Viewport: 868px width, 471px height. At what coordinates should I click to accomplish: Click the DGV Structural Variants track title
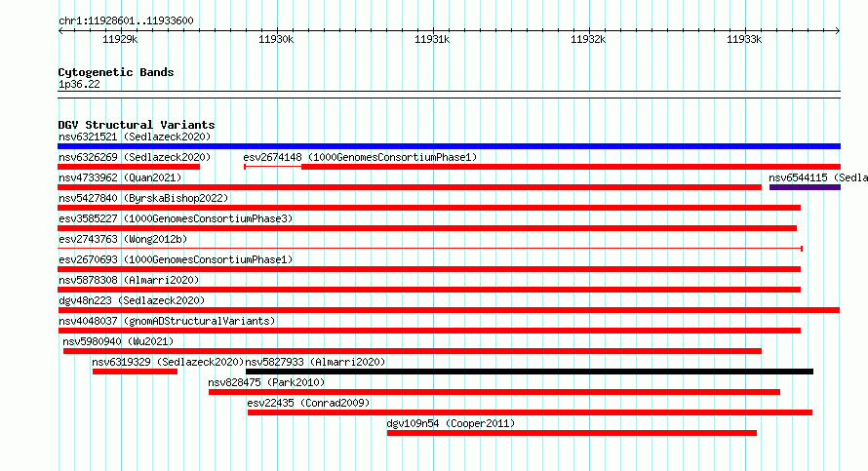pyautogui.click(x=137, y=125)
